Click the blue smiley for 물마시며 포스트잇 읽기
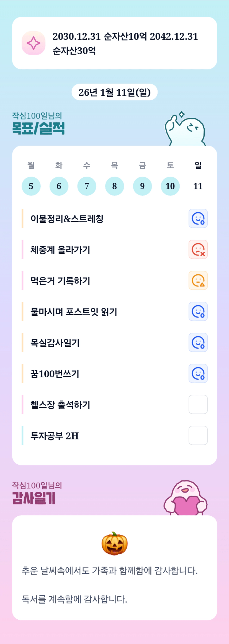The height and width of the screenshot is (644, 229). click(x=198, y=311)
